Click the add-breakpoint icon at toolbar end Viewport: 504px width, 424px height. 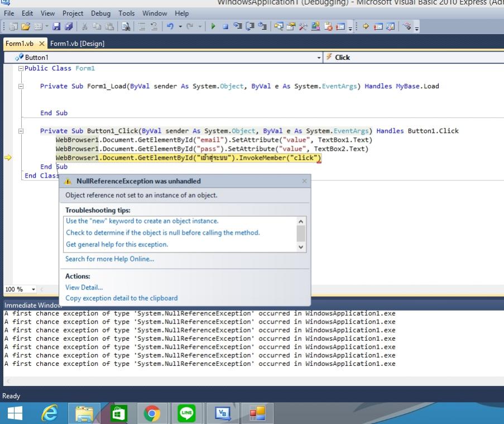(407, 26)
